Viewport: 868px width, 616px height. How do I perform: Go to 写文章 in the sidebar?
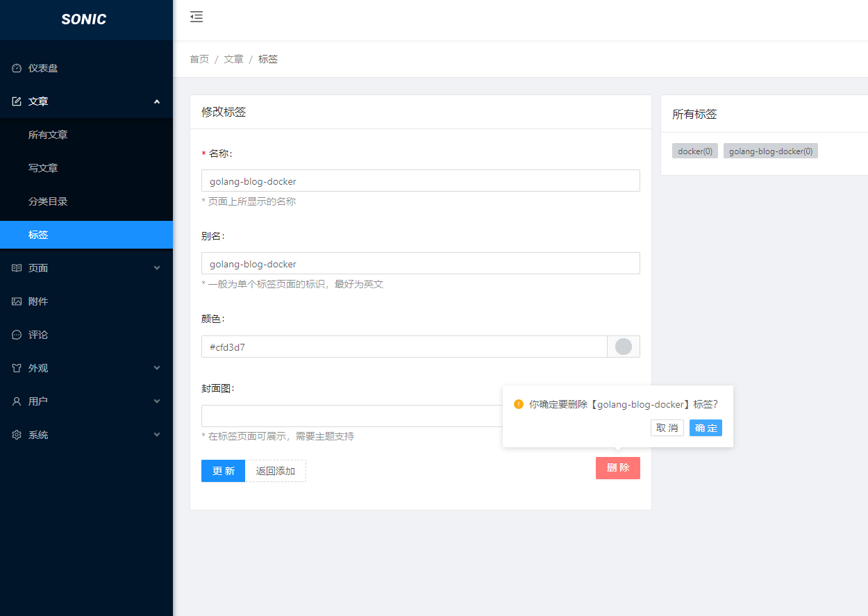(86, 168)
